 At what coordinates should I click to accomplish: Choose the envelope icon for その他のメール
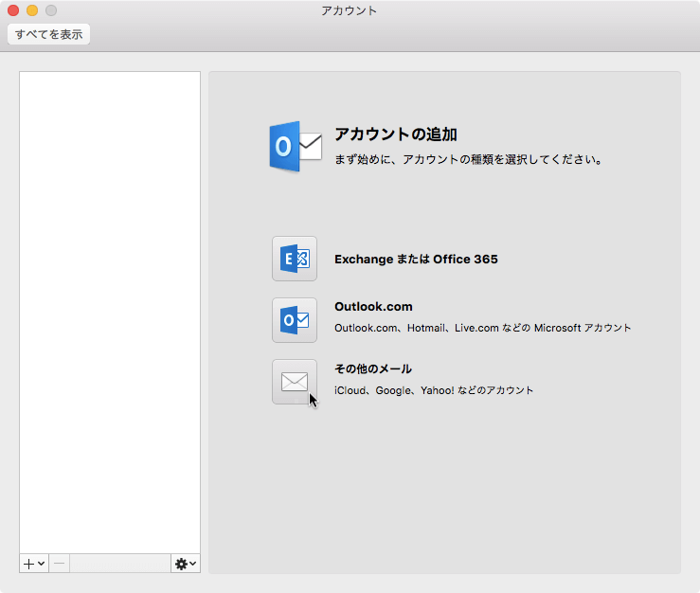point(295,382)
